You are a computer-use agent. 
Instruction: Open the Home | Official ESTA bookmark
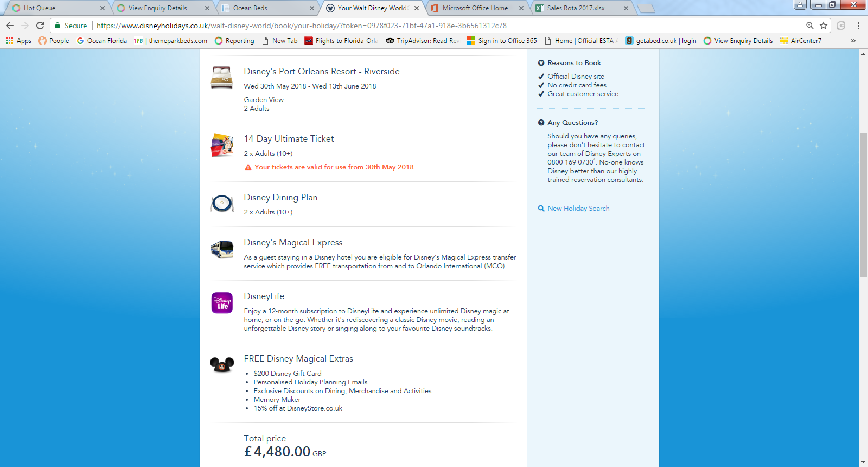tap(581, 41)
